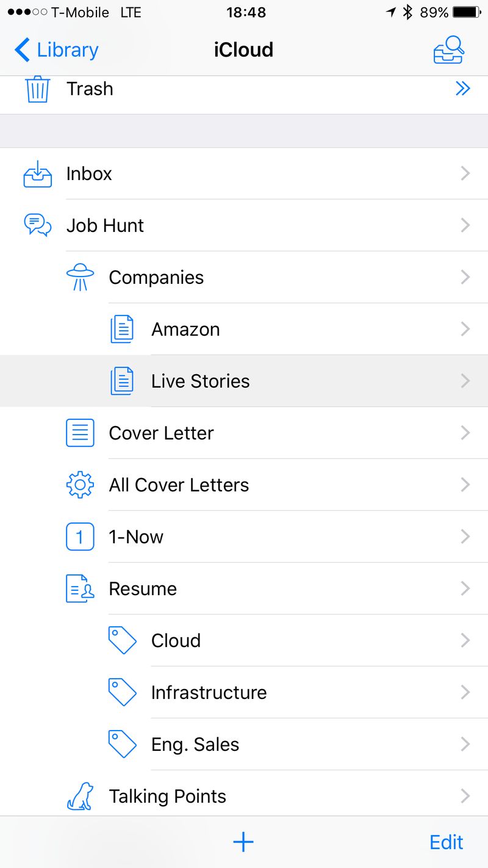
Task: Tap the Trash bin icon
Action: [37, 89]
